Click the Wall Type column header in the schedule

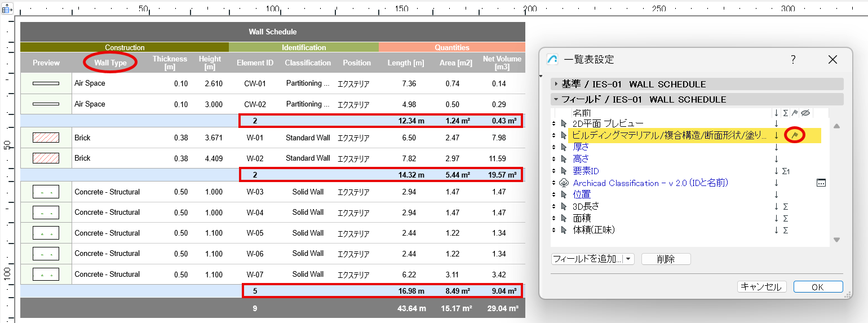click(x=110, y=63)
